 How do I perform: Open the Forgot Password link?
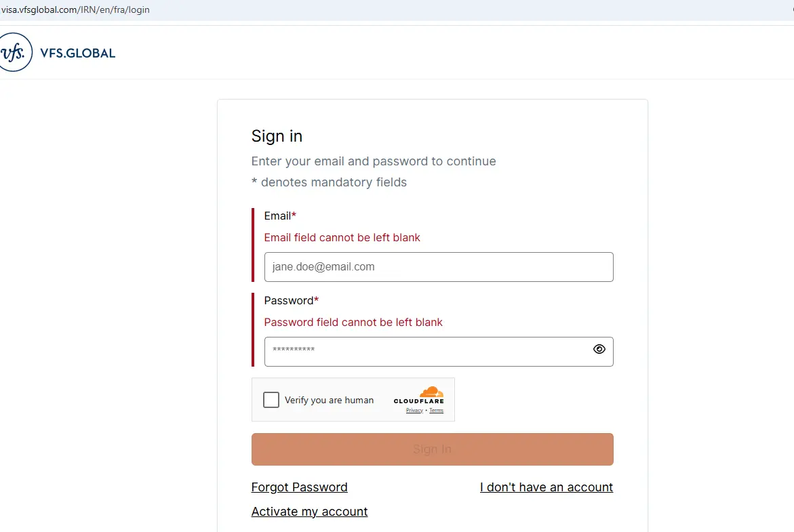299,487
